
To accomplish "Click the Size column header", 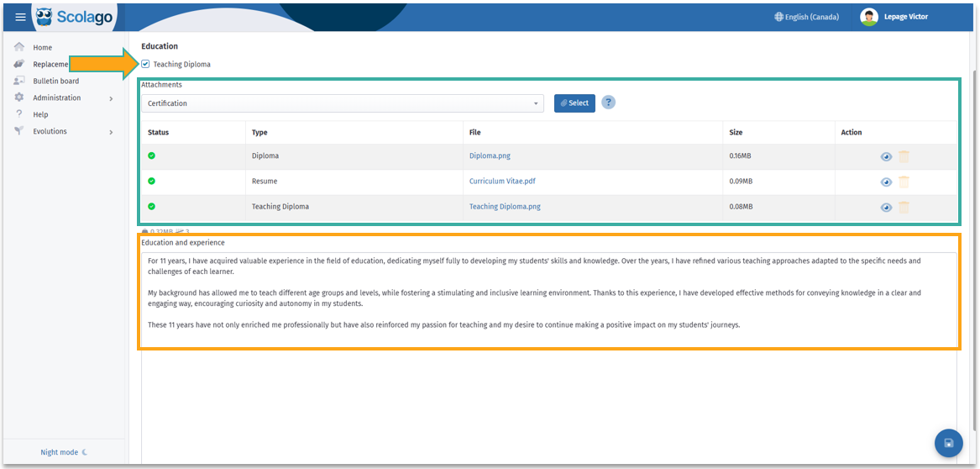I will pos(736,133).
